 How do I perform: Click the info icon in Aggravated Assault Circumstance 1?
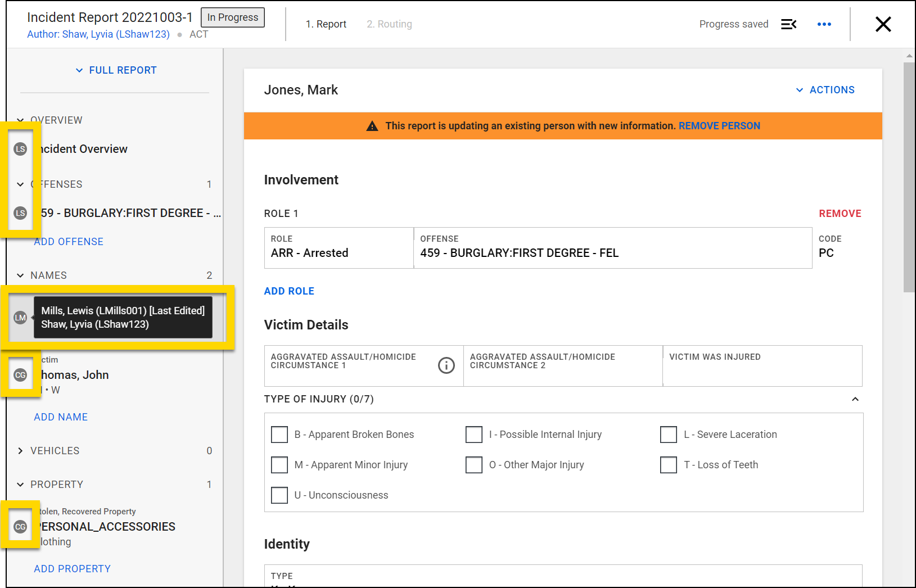click(446, 365)
